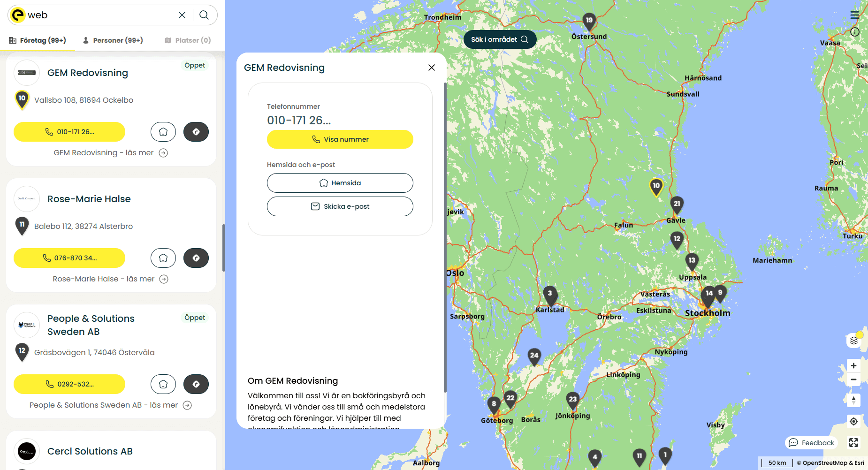868x470 pixels.
Task: Open Cercl Solutions AB listing title
Action: pos(90,451)
